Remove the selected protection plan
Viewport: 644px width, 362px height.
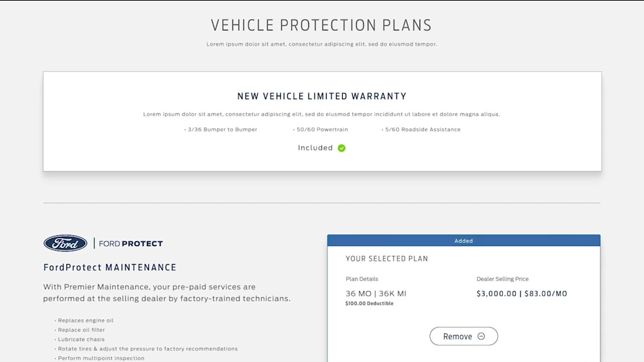click(x=464, y=336)
